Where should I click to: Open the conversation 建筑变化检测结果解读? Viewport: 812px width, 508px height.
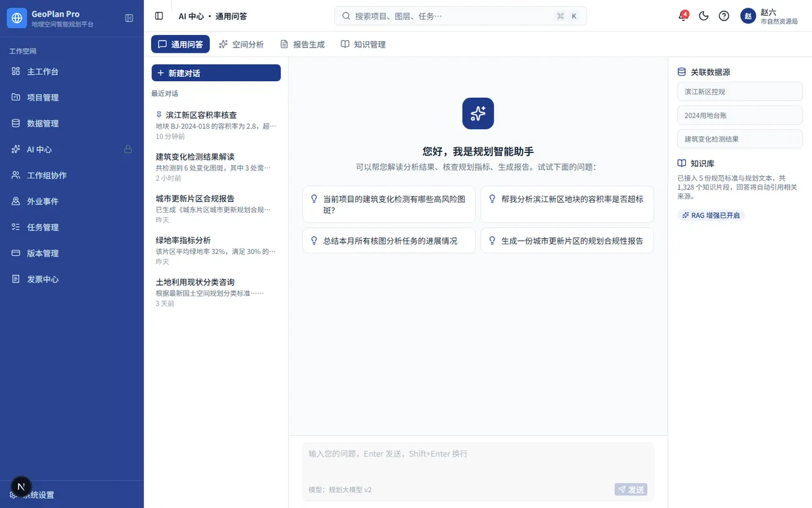point(216,167)
